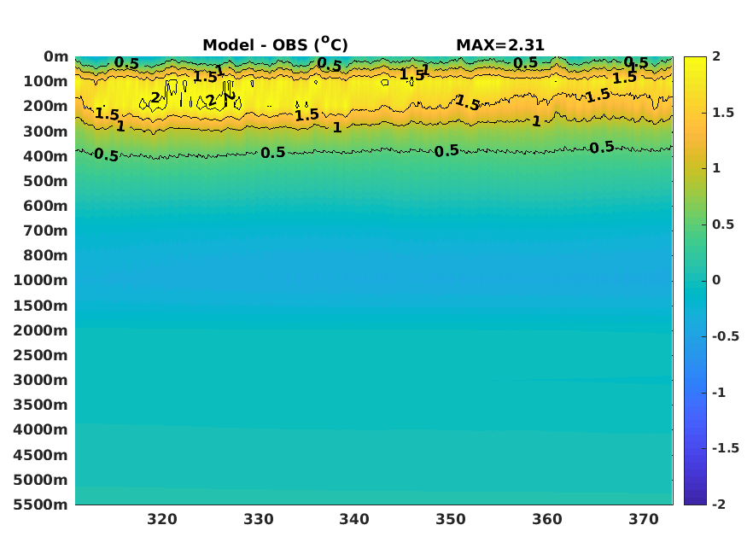Click the '200m' depth axis label
The height and width of the screenshot is (560, 747).
click(x=46, y=106)
